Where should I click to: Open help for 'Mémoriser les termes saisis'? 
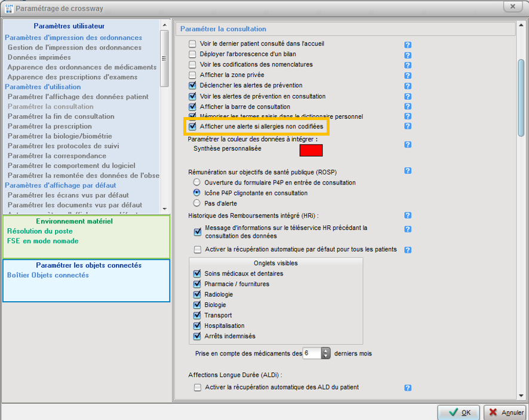pos(408,116)
